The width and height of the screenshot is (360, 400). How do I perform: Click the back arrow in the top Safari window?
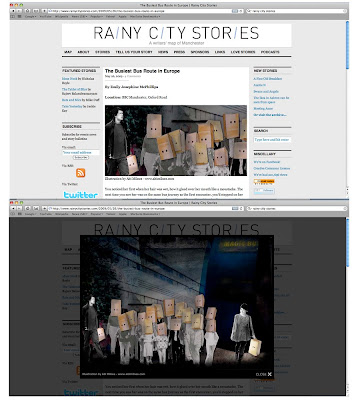(14, 11)
